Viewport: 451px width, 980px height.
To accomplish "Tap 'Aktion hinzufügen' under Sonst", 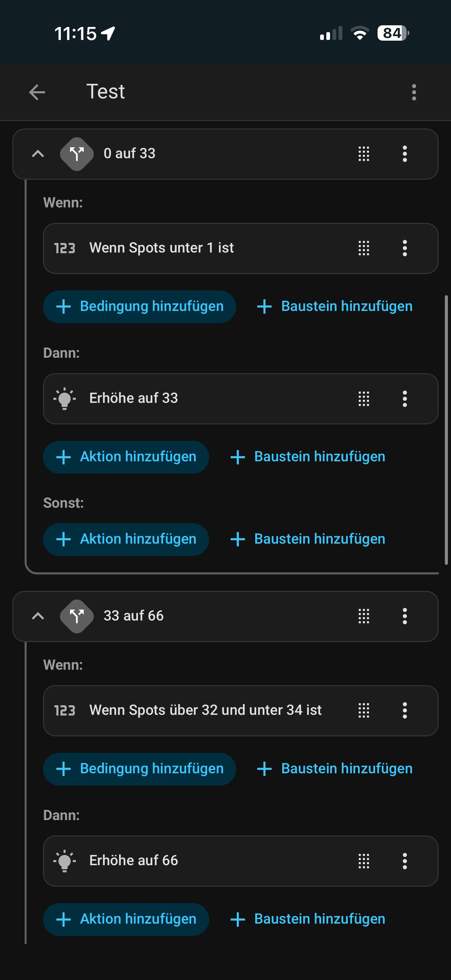I will point(126,539).
